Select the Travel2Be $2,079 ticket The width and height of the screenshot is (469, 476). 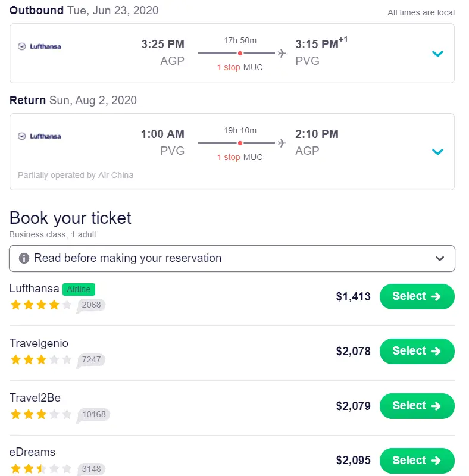[x=417, y=406]
